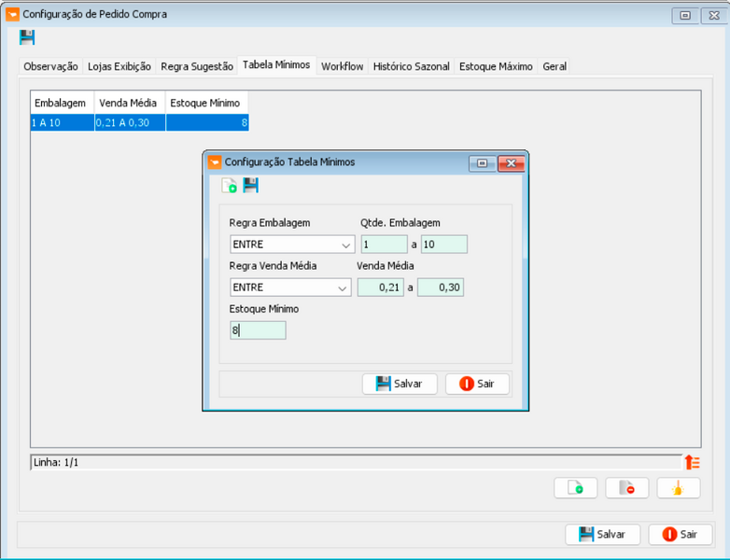The width and height of the screenshot is (730, 560).
Task: Click the Venda Média column header
Action: (x=130, y=103)
